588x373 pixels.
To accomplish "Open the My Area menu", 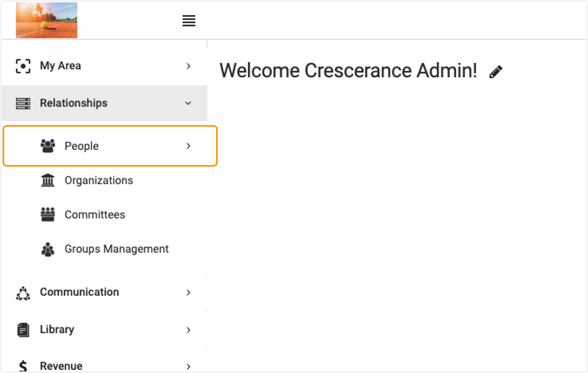I will (104, 66).
